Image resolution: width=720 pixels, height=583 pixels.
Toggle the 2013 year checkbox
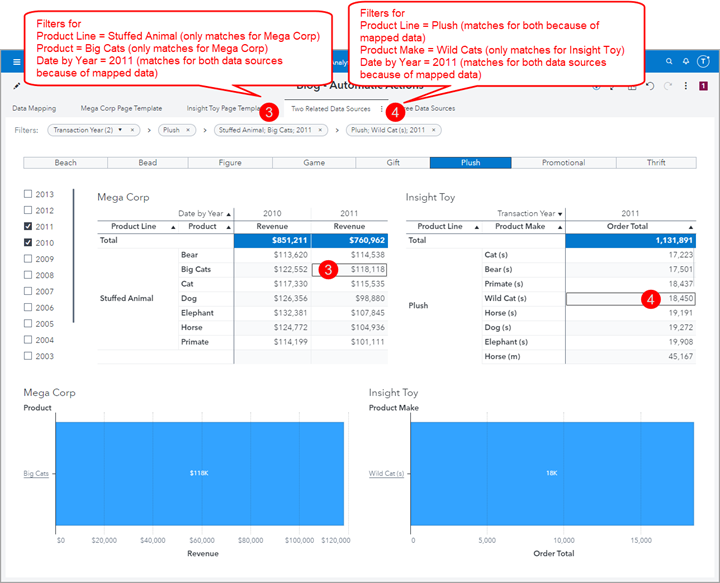point(28,194)
